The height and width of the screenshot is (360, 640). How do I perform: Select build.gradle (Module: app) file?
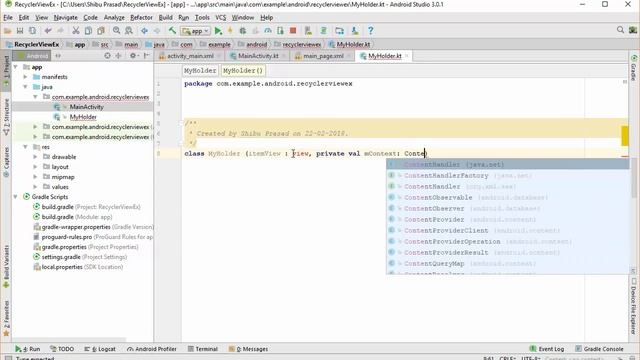click(x=77, y=217)
